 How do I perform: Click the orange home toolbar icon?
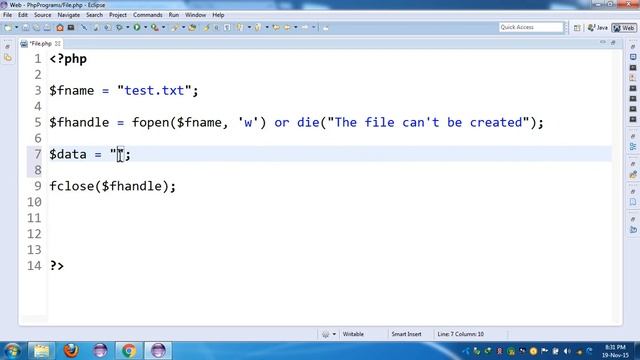60,27
